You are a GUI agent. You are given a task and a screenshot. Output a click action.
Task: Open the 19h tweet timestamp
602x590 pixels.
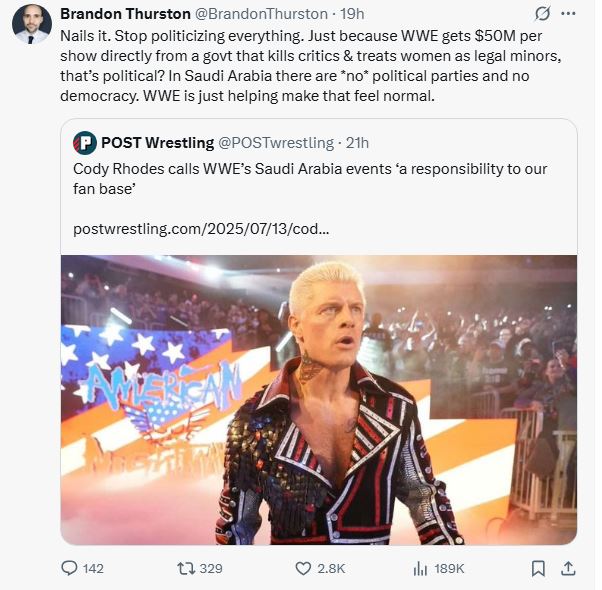352,14
